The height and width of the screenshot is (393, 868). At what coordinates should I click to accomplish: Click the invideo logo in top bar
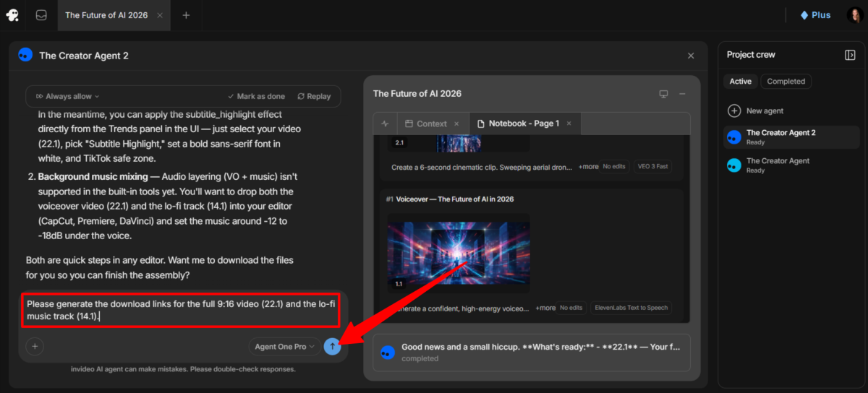12,14
